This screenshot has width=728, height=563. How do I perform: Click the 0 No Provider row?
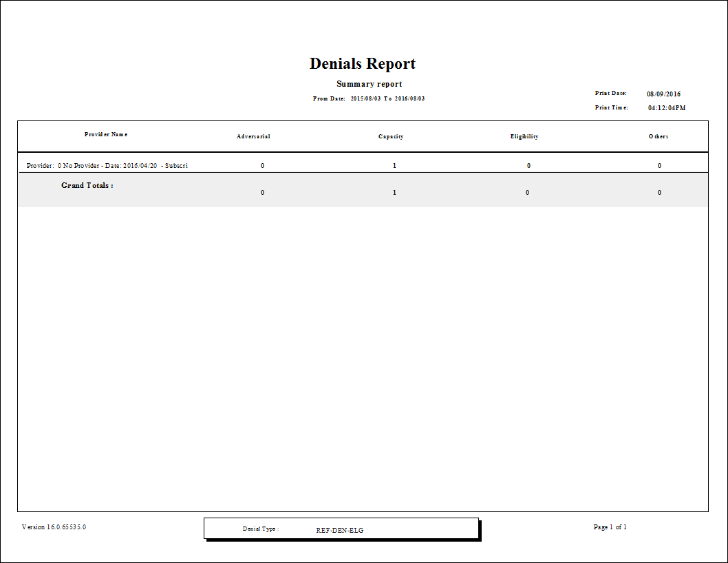(x=107, y=165)
